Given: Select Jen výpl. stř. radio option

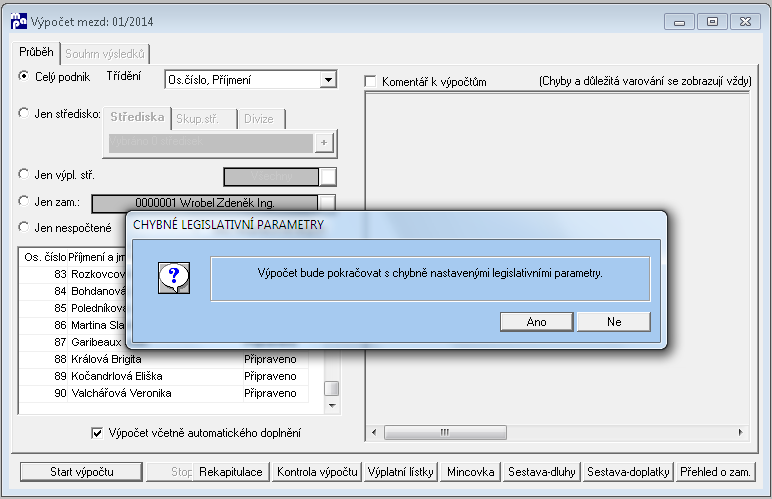Looking at the screenshot, I should pyautogui.click(x=23, y=174).
